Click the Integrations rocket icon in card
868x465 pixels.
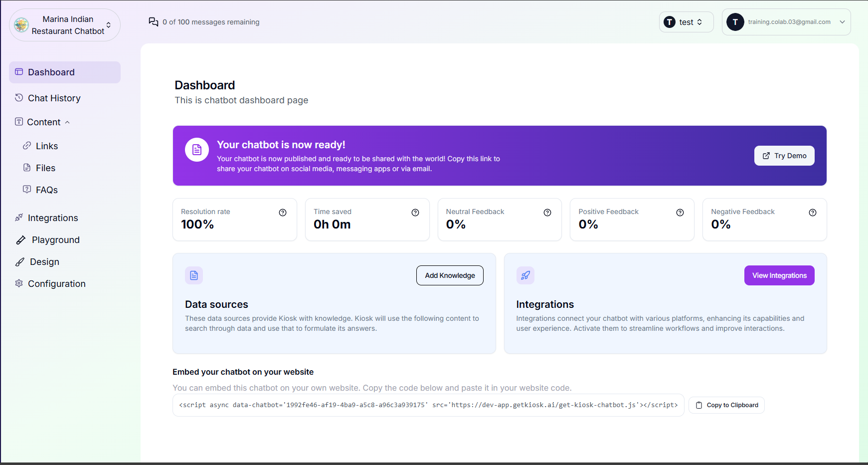[525, 275]
